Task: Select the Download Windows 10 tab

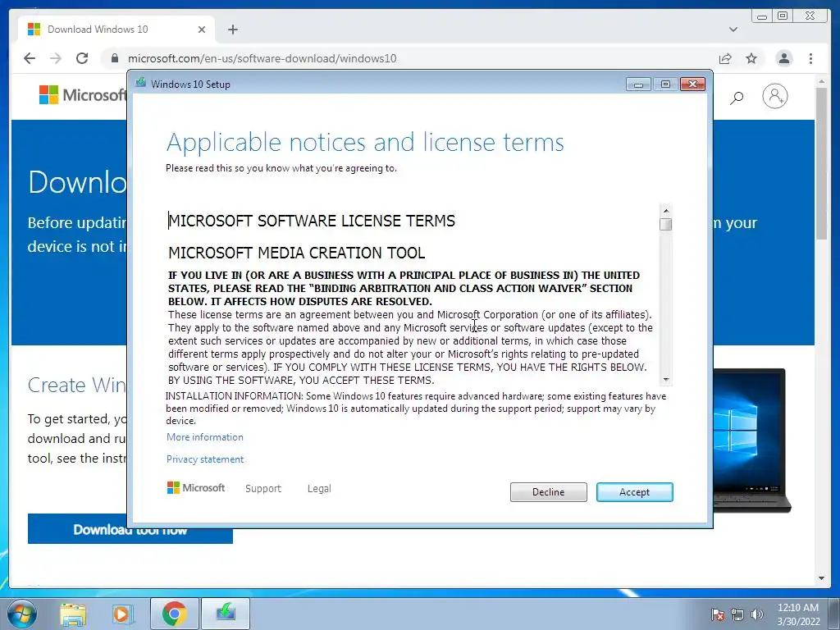Action: [116, 30]
